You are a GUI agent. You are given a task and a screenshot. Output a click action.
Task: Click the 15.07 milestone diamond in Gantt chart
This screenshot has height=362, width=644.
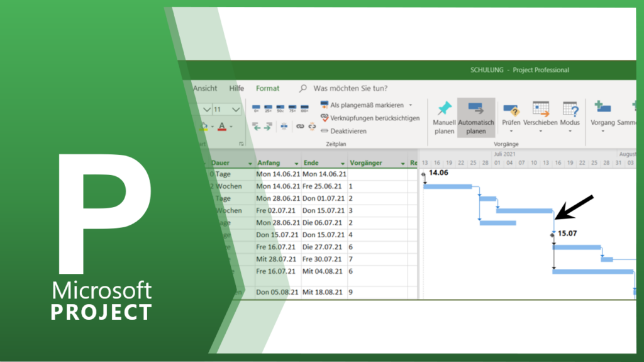pos(552,235)
